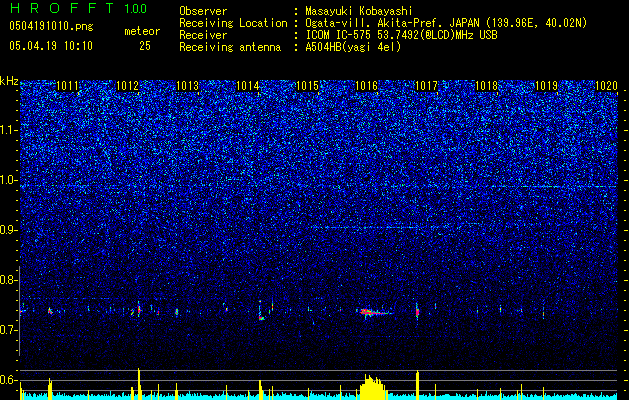Click the 'Receiving antenna' label
The image size is (629, 400).
(x=230, y=47)
